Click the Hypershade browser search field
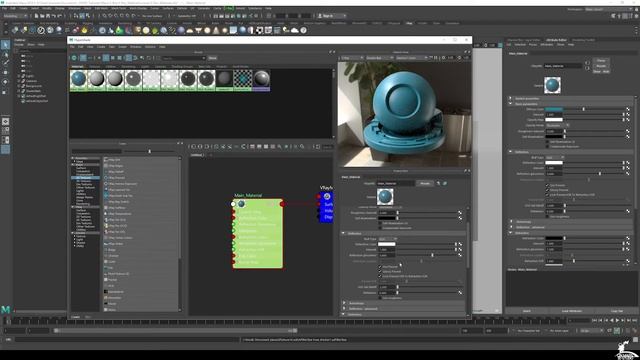Viewport: 640px width, 360px height. pos(183,58)
